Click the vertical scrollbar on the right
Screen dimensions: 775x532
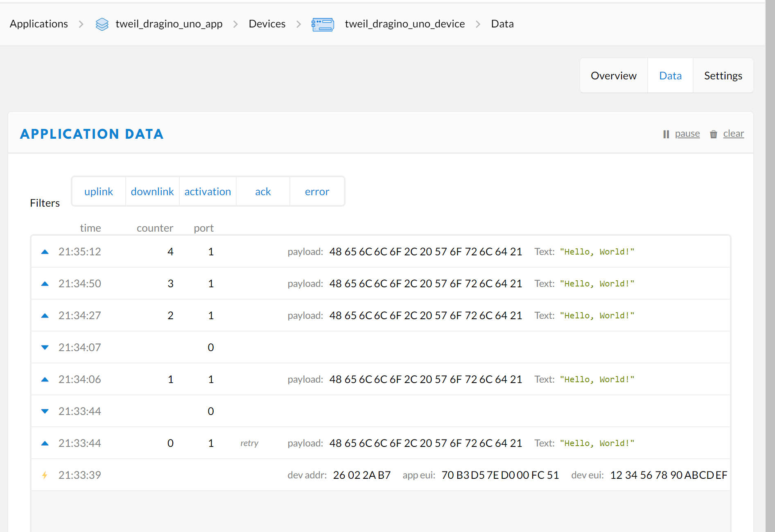pos(770,266)
